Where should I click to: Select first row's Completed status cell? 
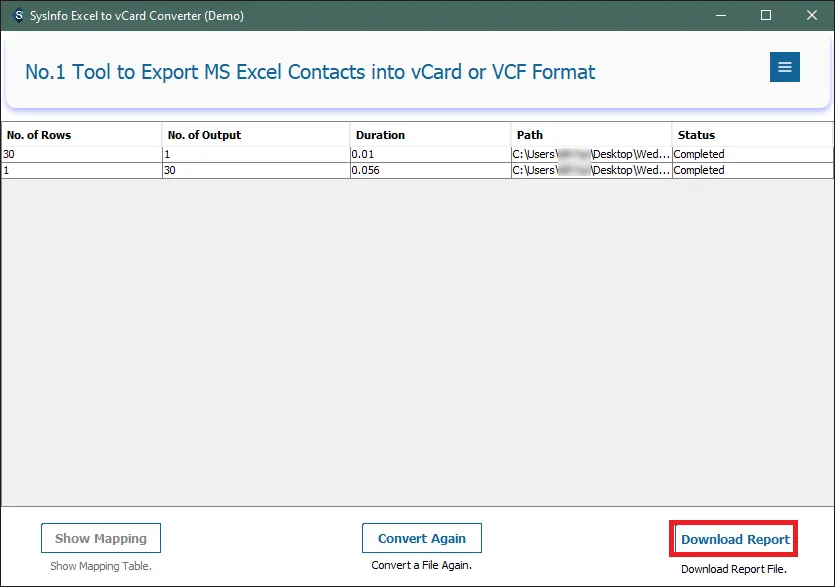click(751, 155)
